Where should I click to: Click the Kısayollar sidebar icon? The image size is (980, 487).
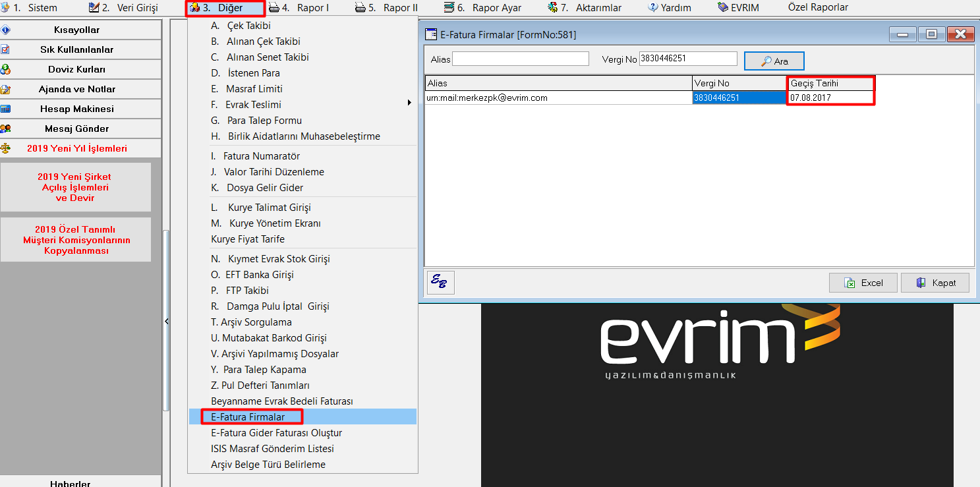point(6,30)
